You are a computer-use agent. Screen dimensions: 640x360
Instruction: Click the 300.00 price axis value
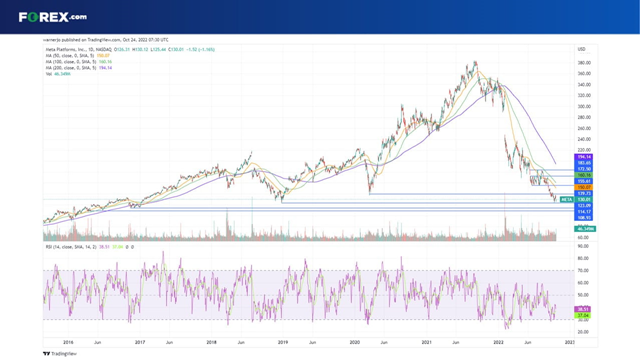(x=584, y=107)
